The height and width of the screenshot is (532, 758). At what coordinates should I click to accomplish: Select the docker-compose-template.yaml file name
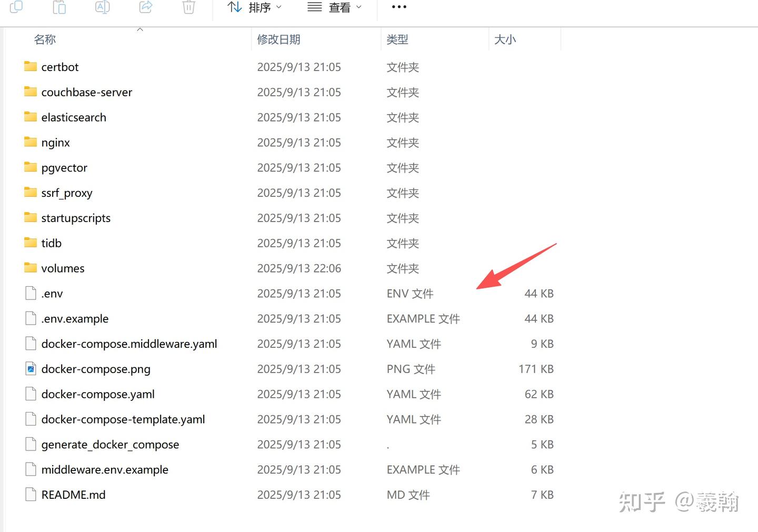coord(123,419)
